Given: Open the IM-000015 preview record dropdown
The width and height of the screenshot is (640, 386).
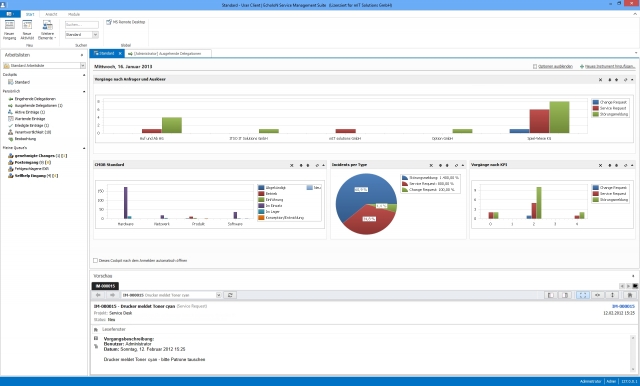Looking at the screenshot, I should (x=218, y=295).
